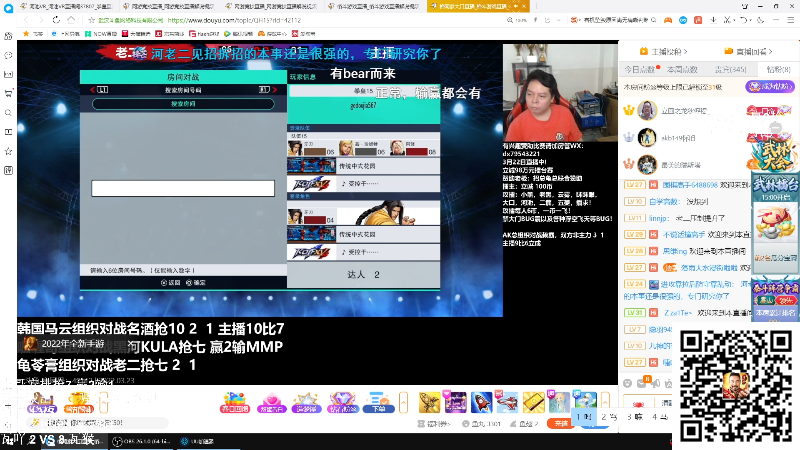This screenshot has width=800, height=450.
Task: Open OBS window in taskbar
Action: [x=141, y=441]
